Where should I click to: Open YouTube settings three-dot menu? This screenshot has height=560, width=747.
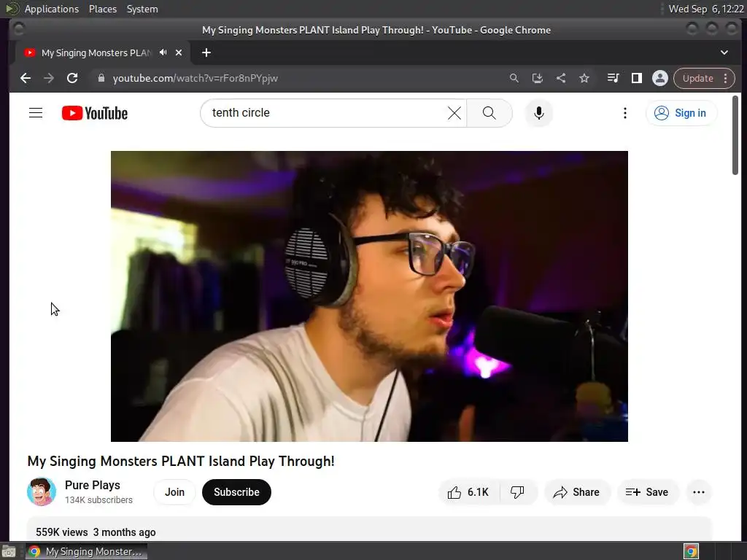click(x=625, y=113)
